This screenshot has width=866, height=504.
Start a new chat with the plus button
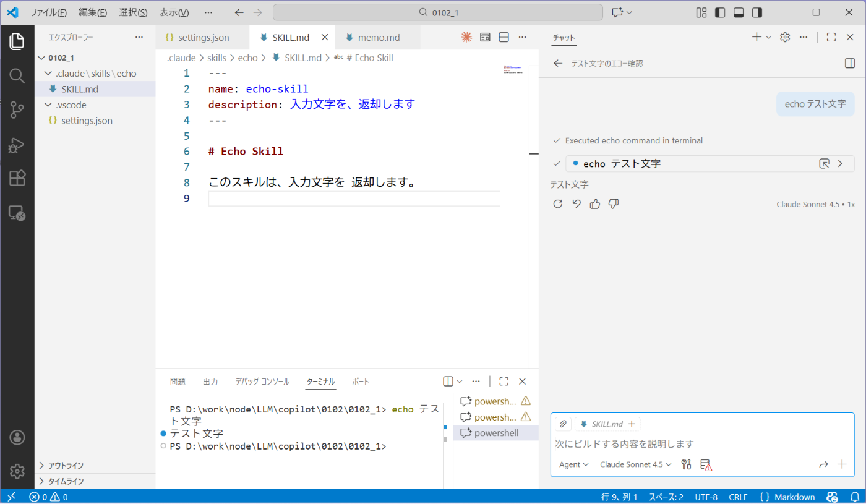click(757, 36)
